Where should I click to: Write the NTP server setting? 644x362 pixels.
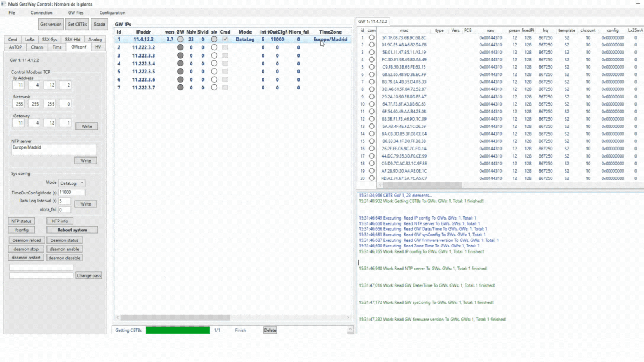click(86, 160)
